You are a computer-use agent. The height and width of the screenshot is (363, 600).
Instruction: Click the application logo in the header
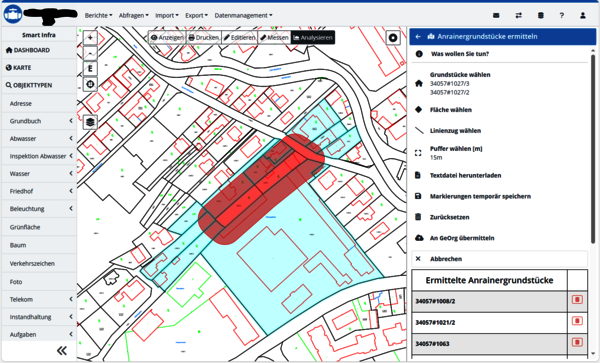(x=13, y=14)
